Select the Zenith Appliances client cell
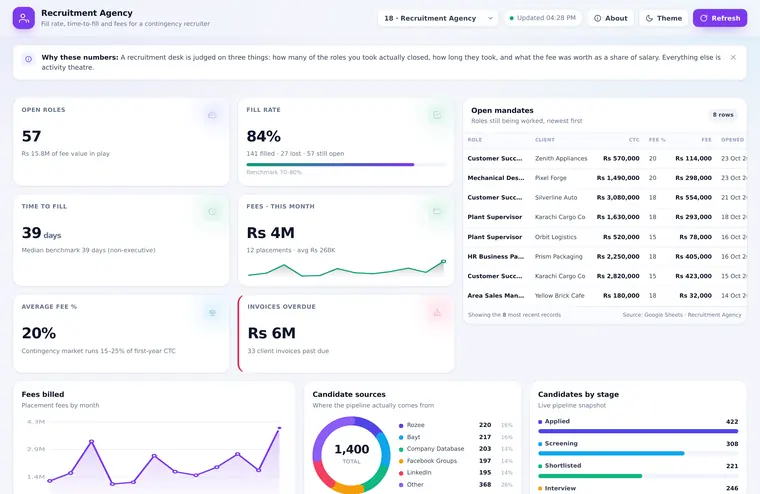760x494 pixels. [561, 159]
